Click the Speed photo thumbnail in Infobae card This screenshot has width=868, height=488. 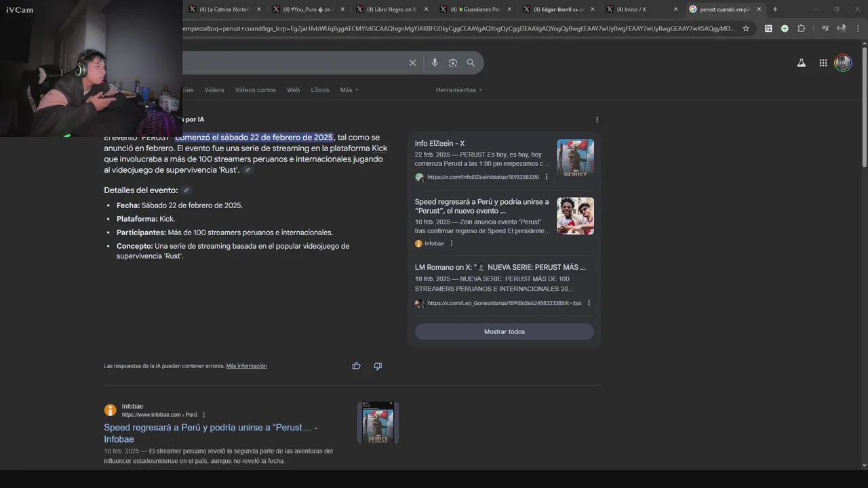pos(575,216)
